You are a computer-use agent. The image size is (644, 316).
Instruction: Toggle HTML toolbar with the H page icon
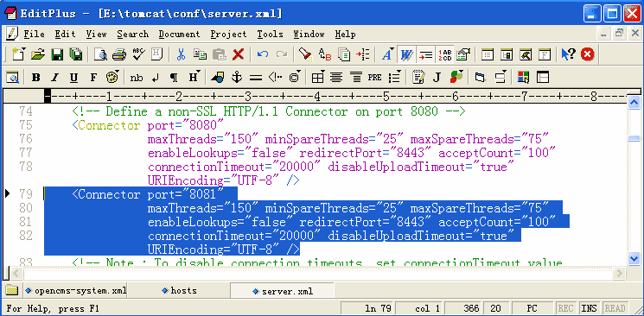click(x=156, y=54)
